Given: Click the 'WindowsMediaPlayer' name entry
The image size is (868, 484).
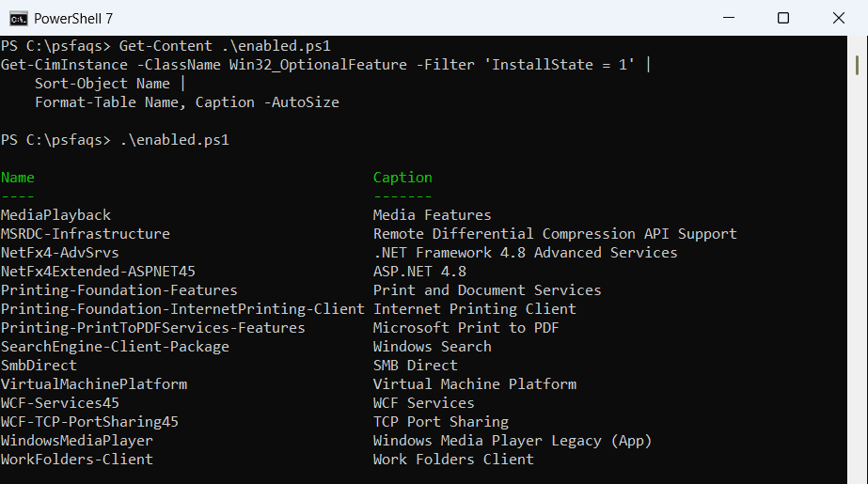Looking at the screenshot, I should click(x=76, y=441).
